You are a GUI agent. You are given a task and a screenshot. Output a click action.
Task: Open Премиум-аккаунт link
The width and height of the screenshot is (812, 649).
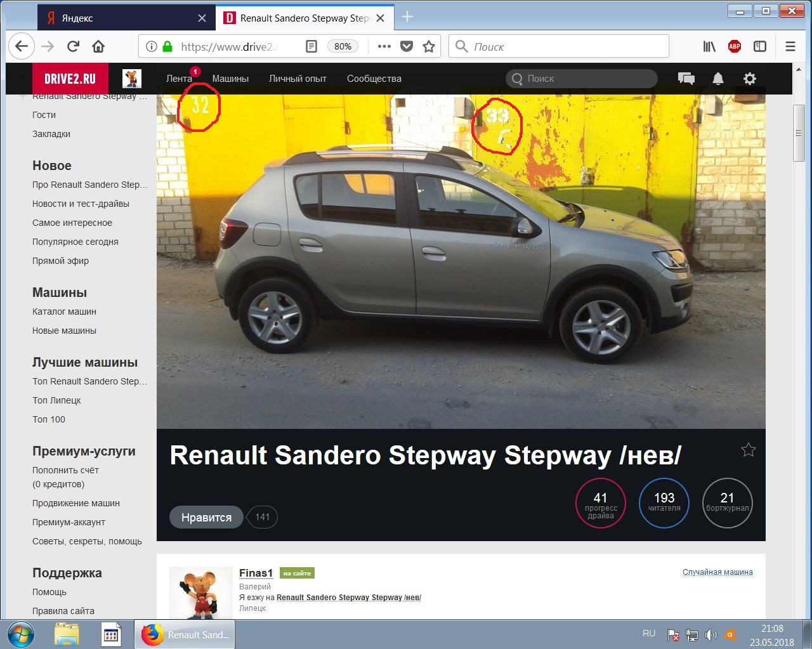[69, 522]
